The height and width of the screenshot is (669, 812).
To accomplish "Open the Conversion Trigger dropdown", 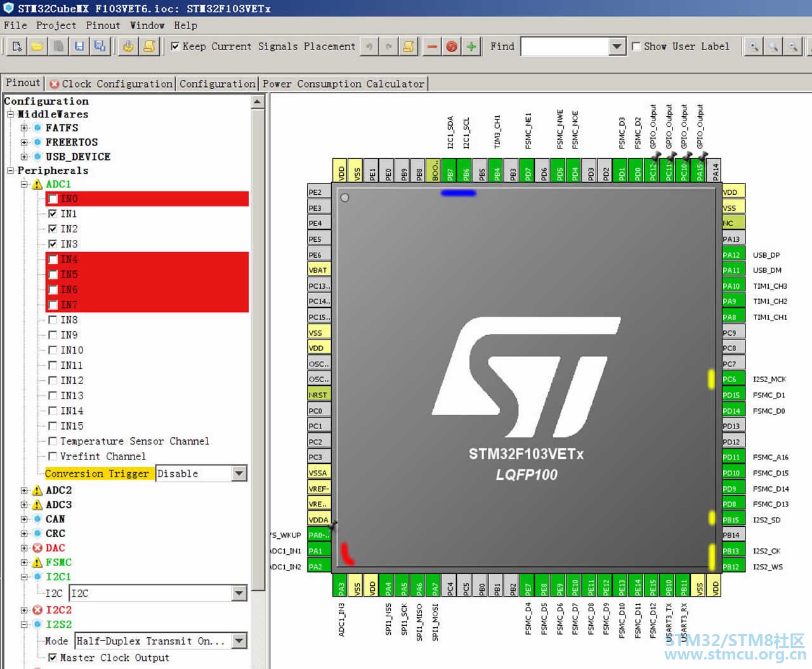I will 239,474.
